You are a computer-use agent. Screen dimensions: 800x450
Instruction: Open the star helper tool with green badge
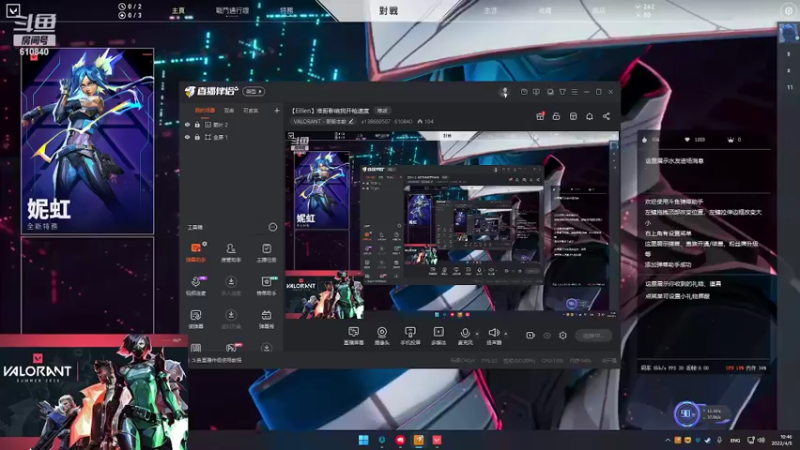266,286
